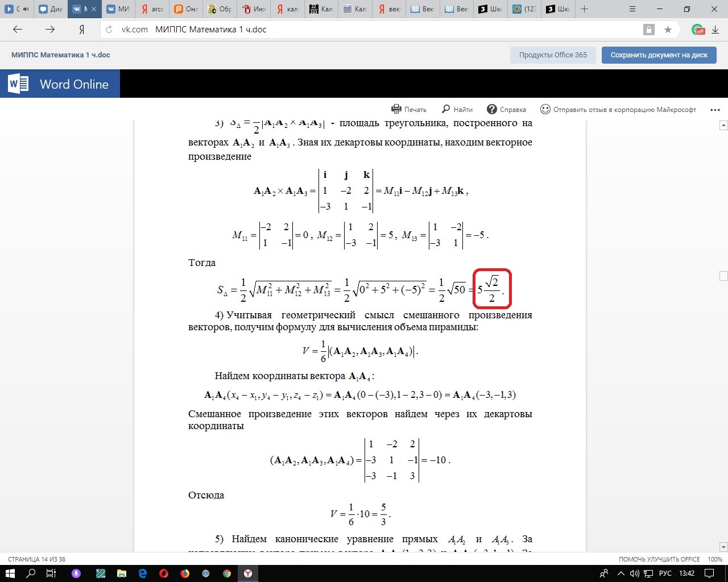
Task: Switch to the Yandex 'кал' tab
Action: [286, 9]
